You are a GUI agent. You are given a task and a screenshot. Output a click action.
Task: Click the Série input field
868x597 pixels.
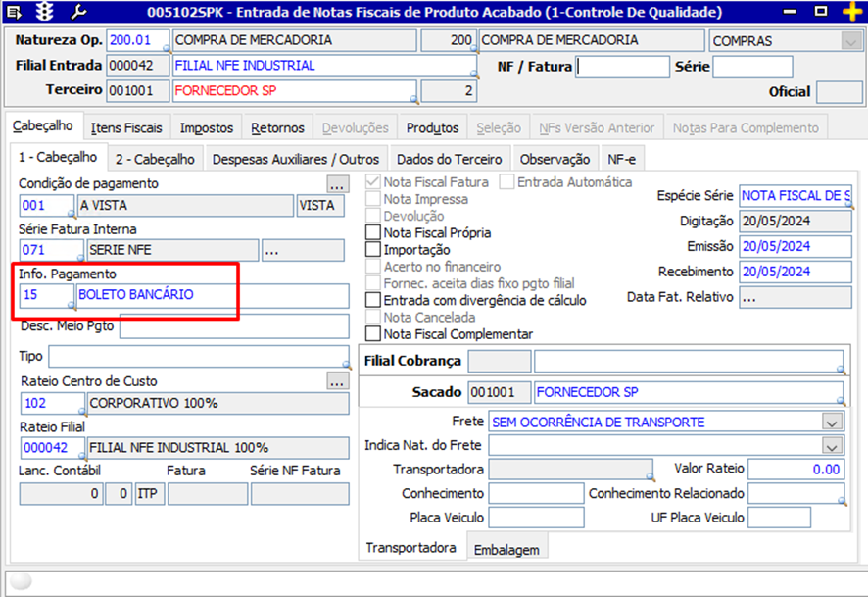pos(752,67)
